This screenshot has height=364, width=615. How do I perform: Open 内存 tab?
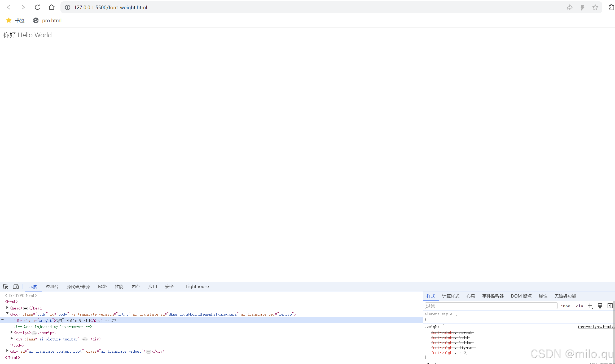tap(136, 286)
